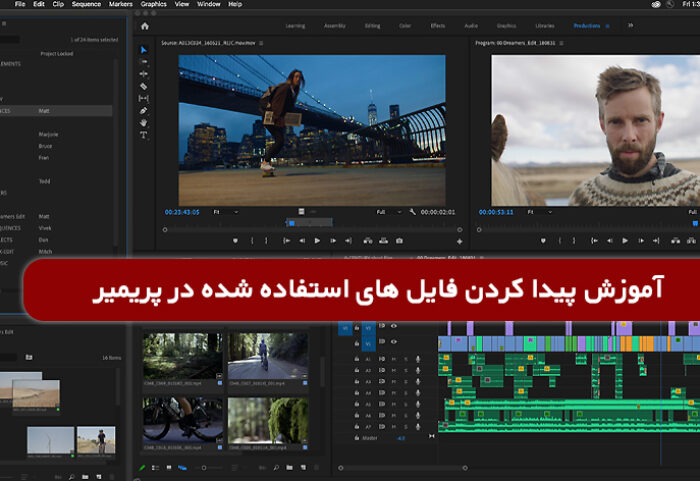This screenshot has width=700, height=481.
Task: Toggle V2 track output eye icon
Action: click(394, 326)
